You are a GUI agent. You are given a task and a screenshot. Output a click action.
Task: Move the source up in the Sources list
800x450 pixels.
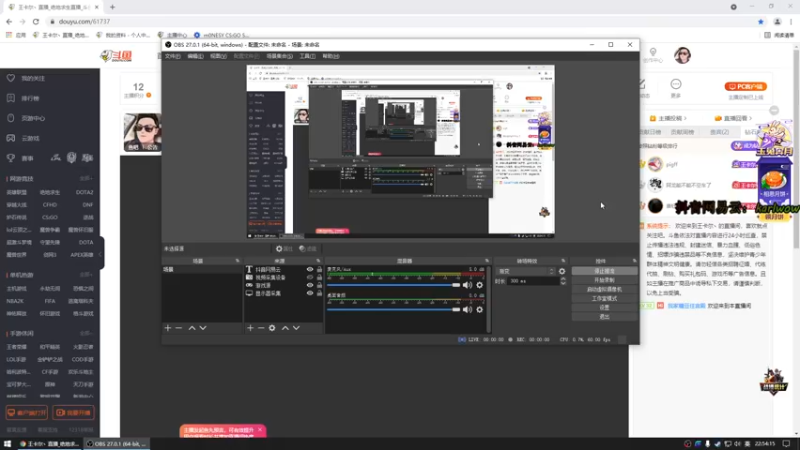285,328
